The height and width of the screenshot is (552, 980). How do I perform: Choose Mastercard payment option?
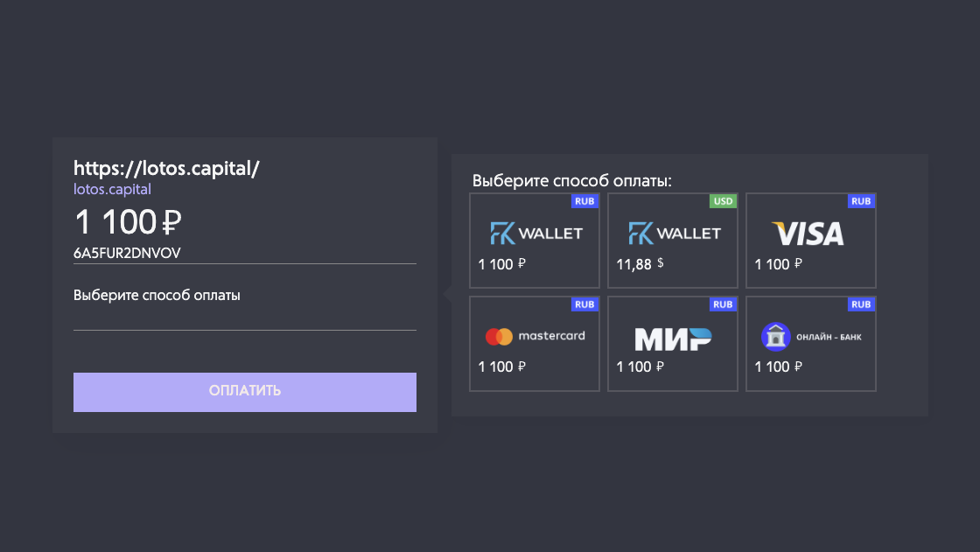pos(535,344)
